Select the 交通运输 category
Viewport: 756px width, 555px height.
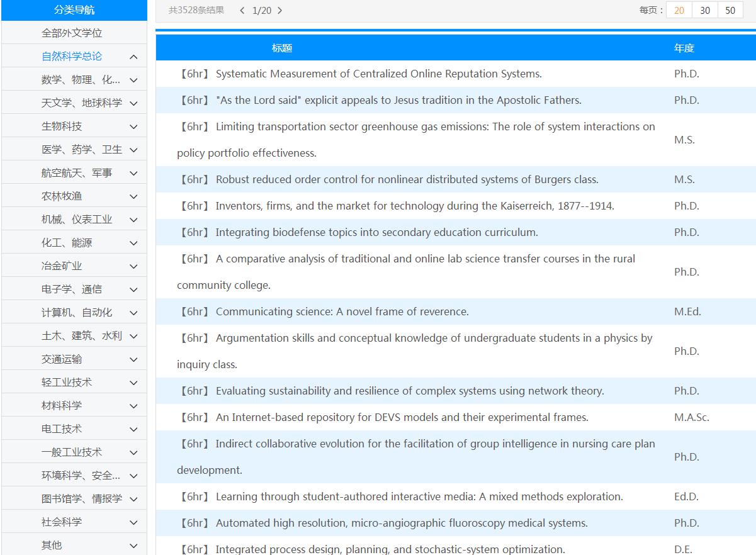click(x=62, y=359)
